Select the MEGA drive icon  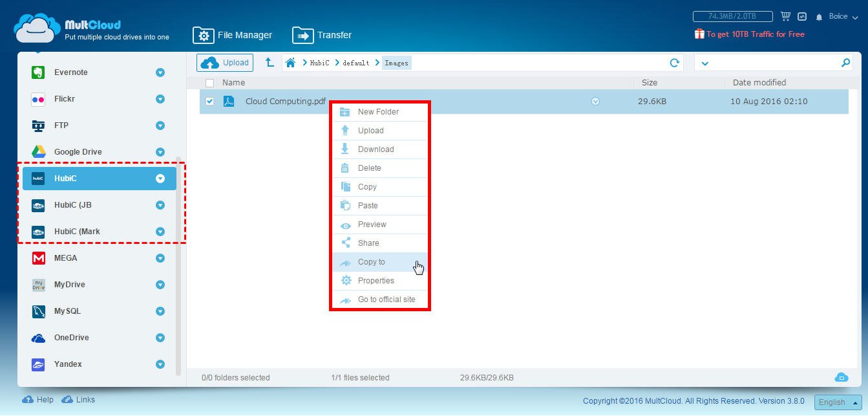[x=38, y=258]
